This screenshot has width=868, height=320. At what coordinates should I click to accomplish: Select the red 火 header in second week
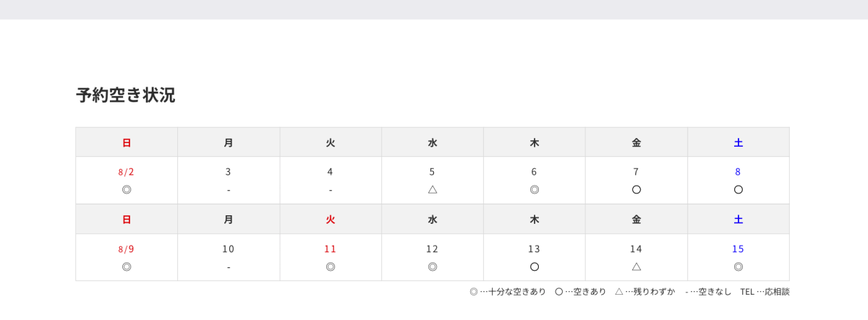pos(331,220)
